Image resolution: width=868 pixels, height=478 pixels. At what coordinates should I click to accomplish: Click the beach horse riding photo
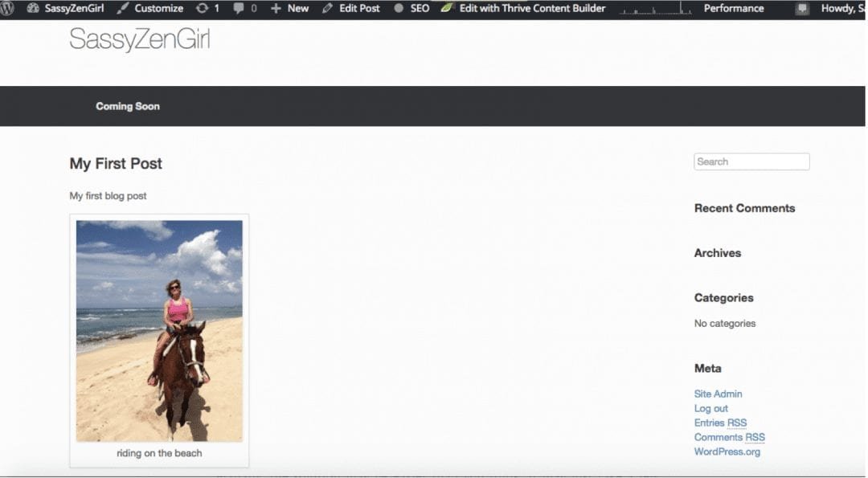tap(159, 330)
